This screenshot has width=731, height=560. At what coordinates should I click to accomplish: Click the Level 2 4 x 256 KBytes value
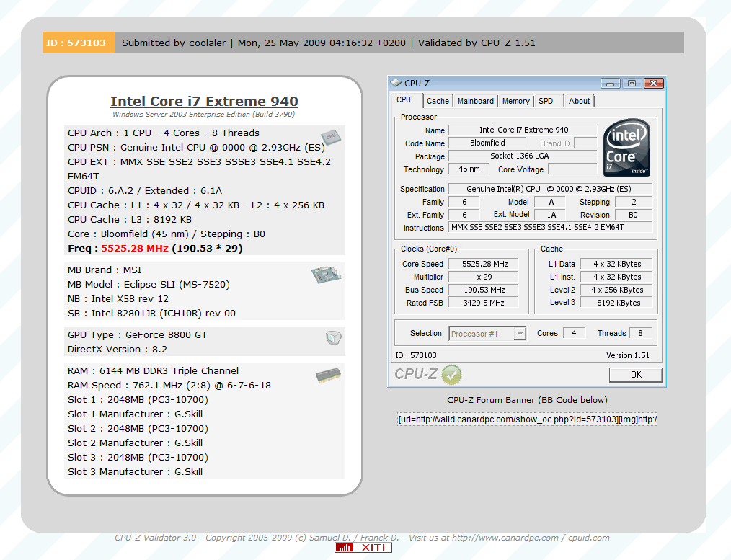617,290
